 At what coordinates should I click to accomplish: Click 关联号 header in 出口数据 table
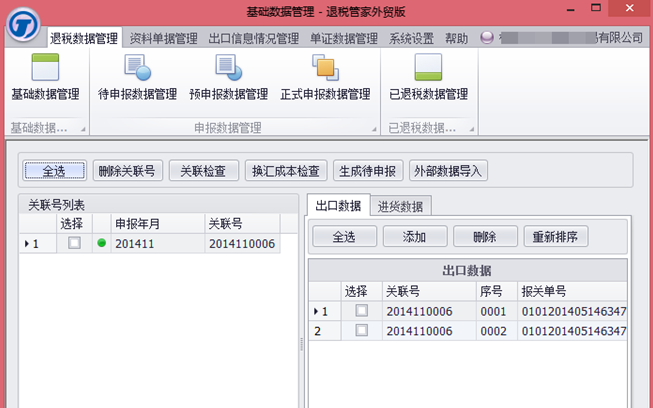click(x=429, y=291)
